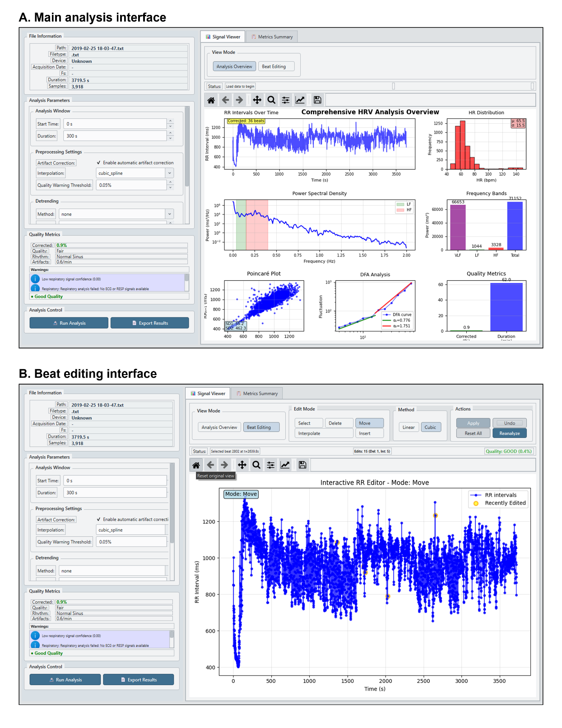Go to previous view with back arrow in panel B toolbar
This screenshot has height=728, width=562.
[x=210, y=465]
